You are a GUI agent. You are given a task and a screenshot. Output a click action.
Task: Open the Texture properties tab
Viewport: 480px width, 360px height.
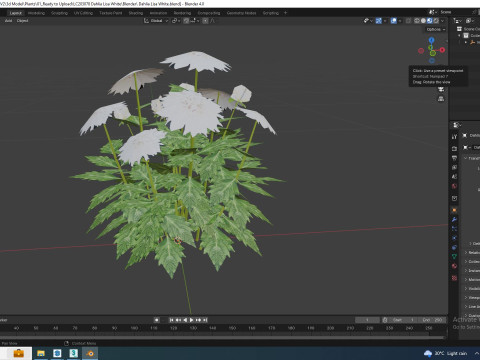(x=454, y=278)
